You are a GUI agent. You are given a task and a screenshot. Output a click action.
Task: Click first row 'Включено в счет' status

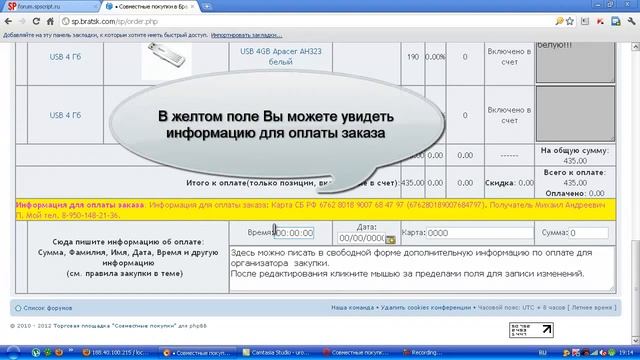tap(509, 57)
